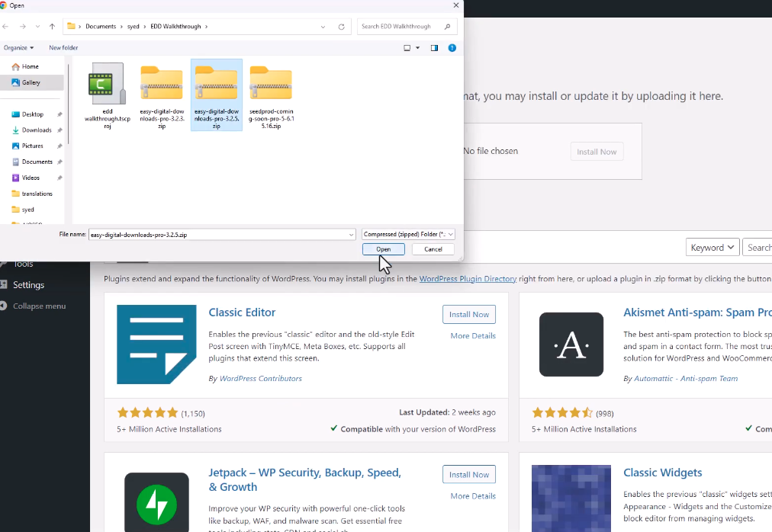Click the Classic Editor plugin icon
The width and height of the screenshot is (772, 532).
[156, 345]
